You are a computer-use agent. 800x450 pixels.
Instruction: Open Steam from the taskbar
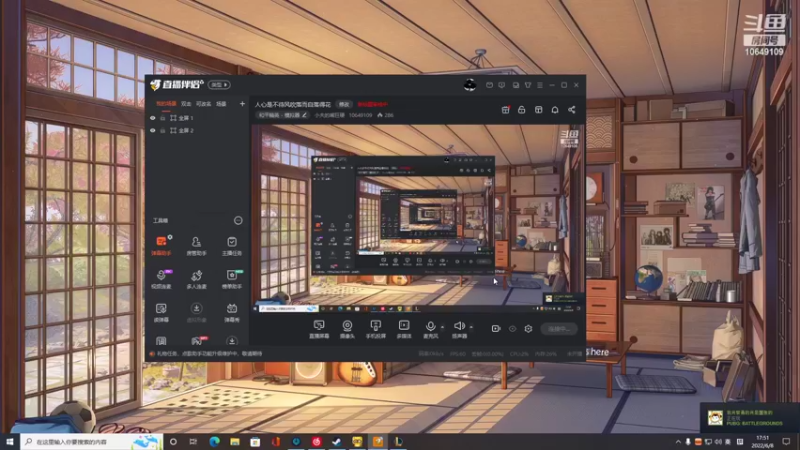[x=337, y=442]
